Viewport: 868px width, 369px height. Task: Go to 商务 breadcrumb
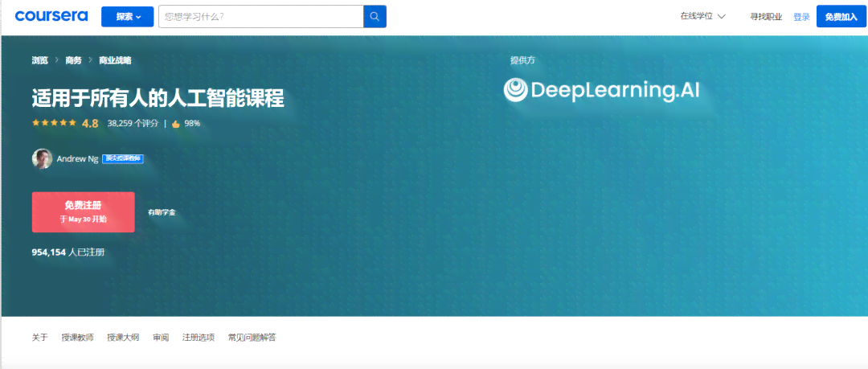pyautogui.click(x=74, y=61)
